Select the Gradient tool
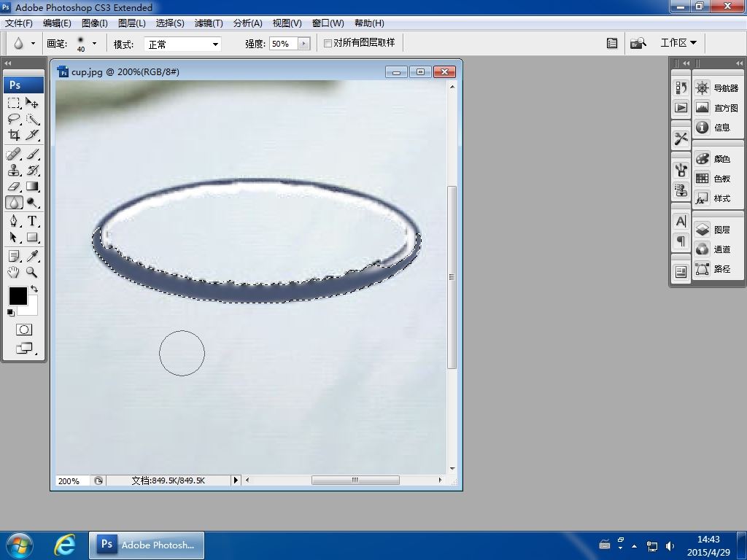The width and height of the screenshot is (747, 560). point(32,187)
